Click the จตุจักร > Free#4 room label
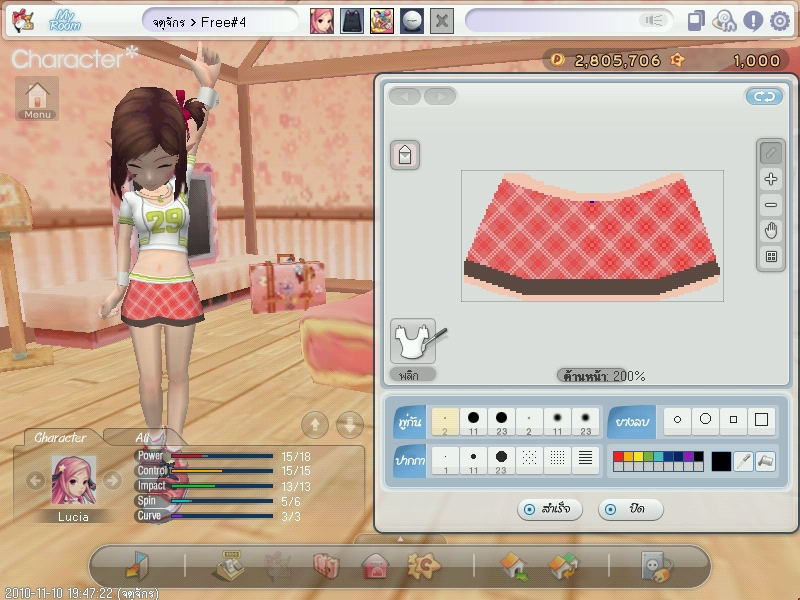Image resolution: width=800 pixels, height=600 pixels. coord(199,22)
